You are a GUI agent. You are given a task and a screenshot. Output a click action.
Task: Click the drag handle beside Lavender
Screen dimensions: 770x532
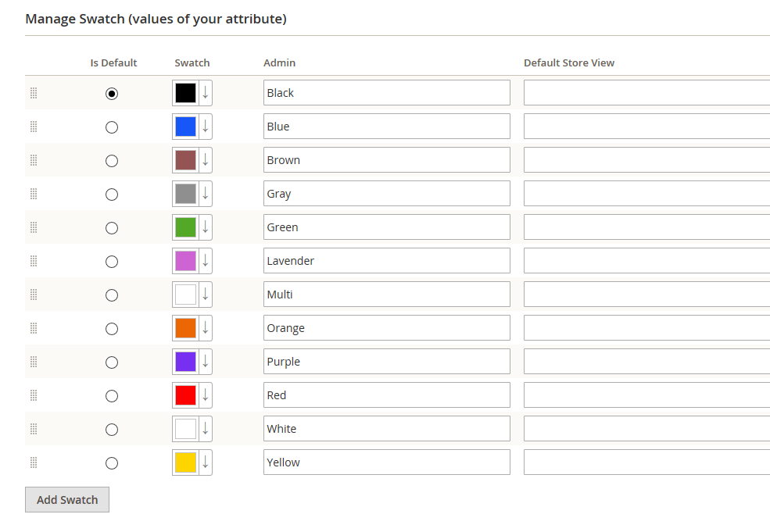(x=34, y=261)
